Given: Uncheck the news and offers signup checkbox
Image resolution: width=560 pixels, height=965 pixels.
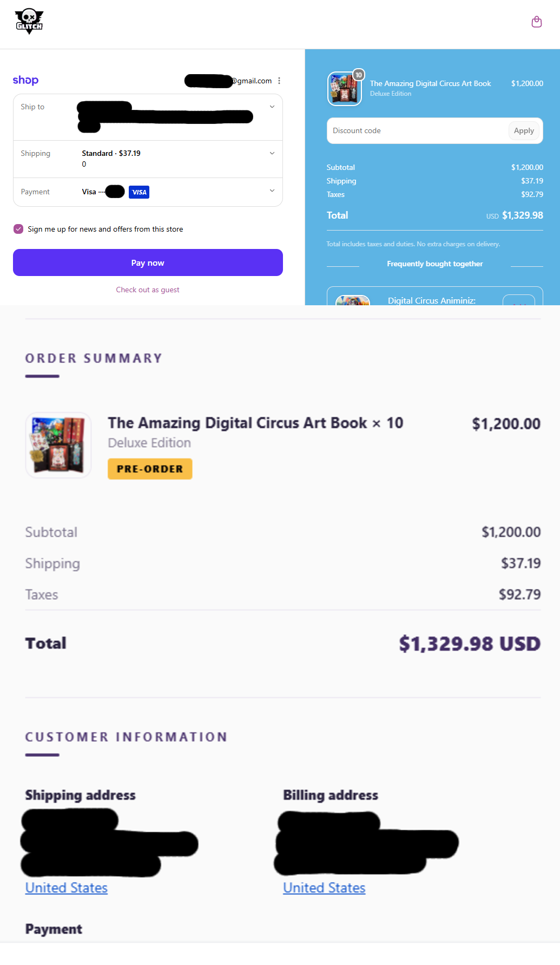Looking at the screenshot, I should tap(18, 229).
